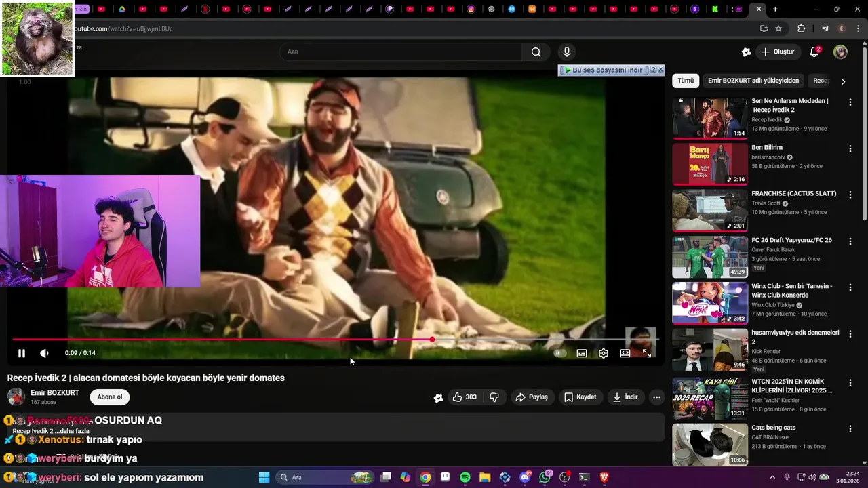
Task: Pause the playing video
Action: (x=22, y=353)
